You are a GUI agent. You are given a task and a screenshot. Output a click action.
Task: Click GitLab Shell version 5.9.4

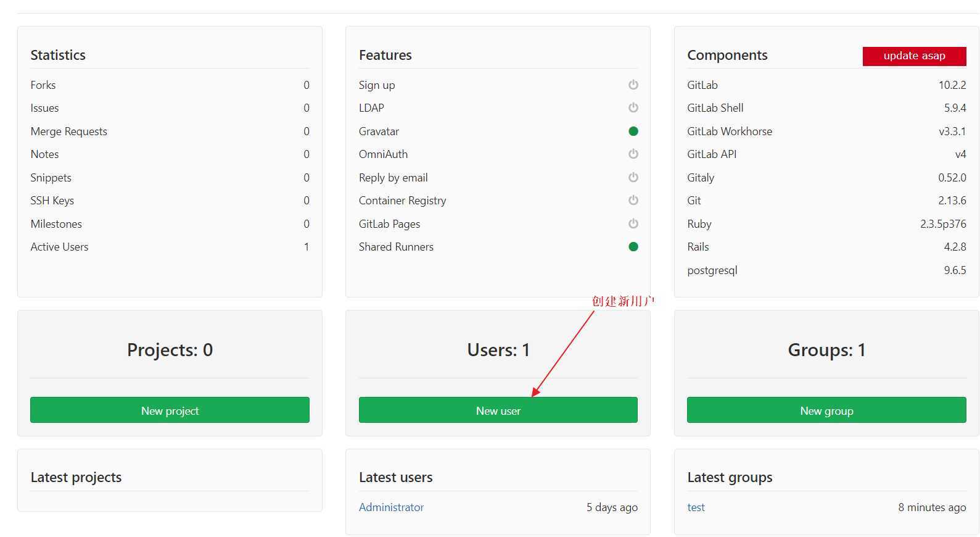coord(955,107)
